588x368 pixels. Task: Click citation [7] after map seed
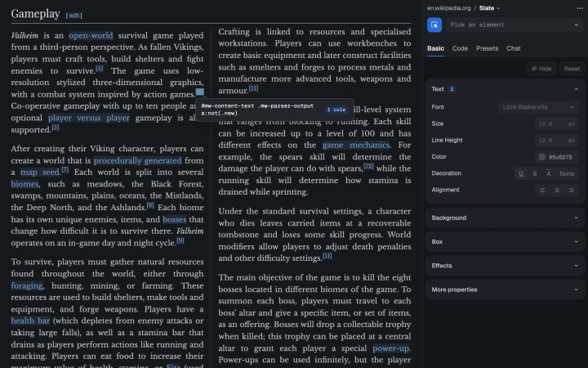pyautogui.click(x=65, y=170)
